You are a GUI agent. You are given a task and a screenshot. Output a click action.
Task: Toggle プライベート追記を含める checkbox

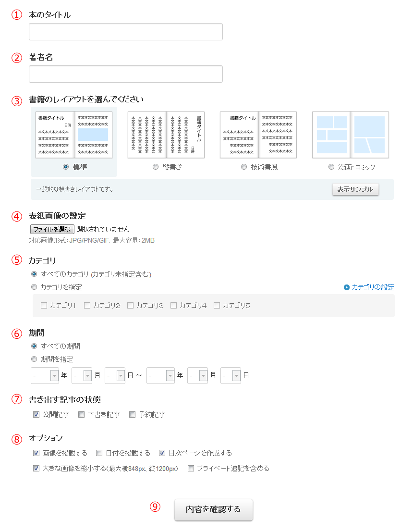coord(191,469)
